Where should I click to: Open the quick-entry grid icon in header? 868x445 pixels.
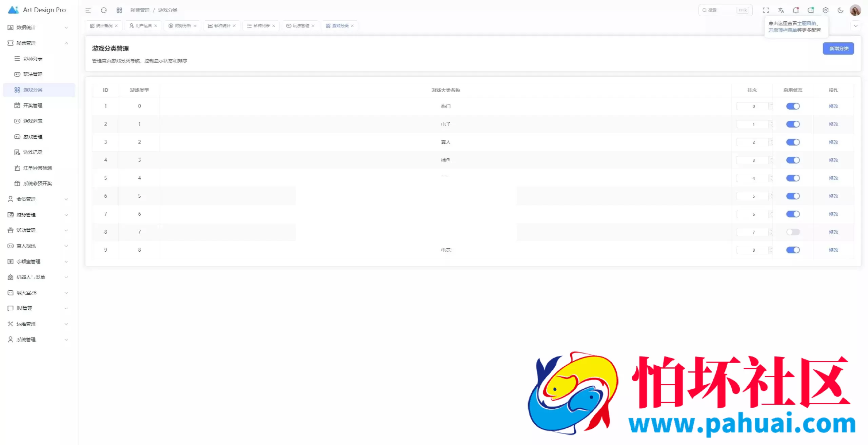click(x=119, y=10)
